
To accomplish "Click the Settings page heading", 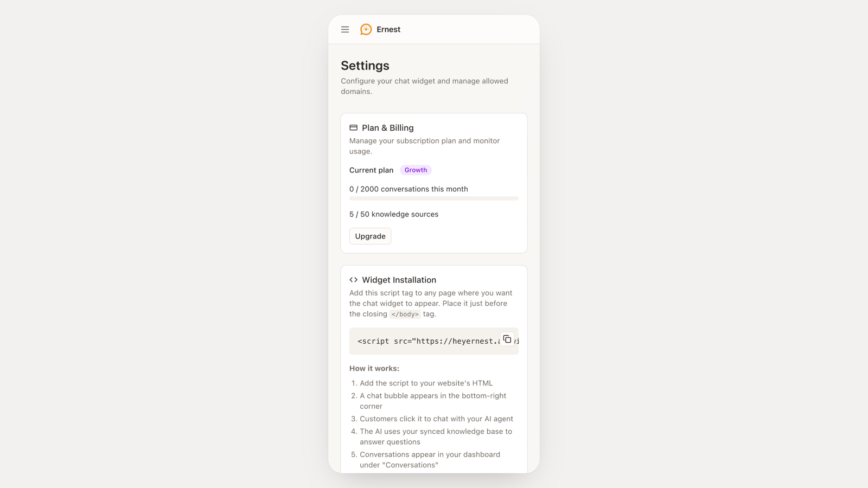I will coord(365,66).
